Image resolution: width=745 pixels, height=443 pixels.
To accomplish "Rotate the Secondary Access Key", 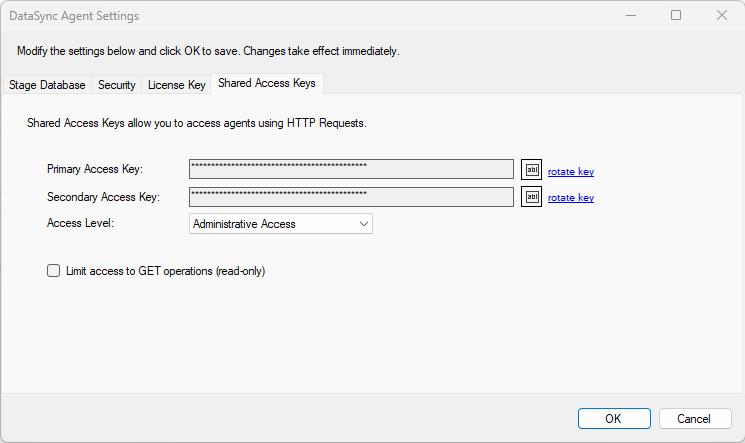I will coord(571,198).
